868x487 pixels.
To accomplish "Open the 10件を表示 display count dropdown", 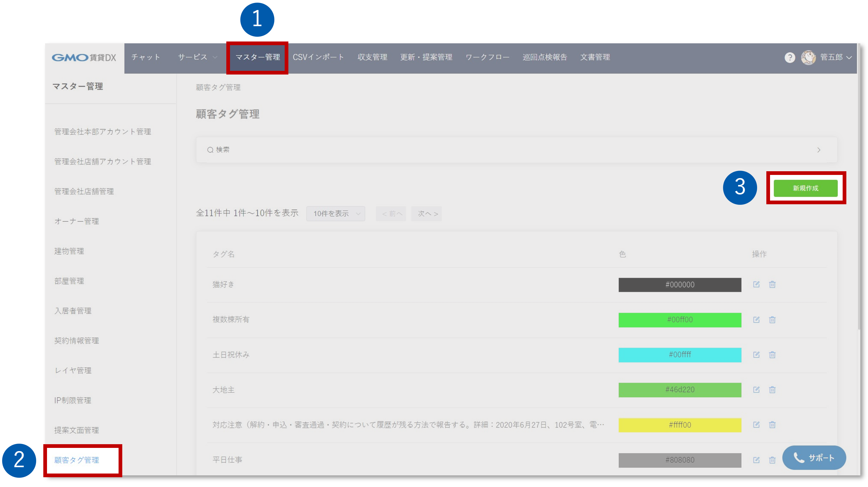I will point(335,214).
